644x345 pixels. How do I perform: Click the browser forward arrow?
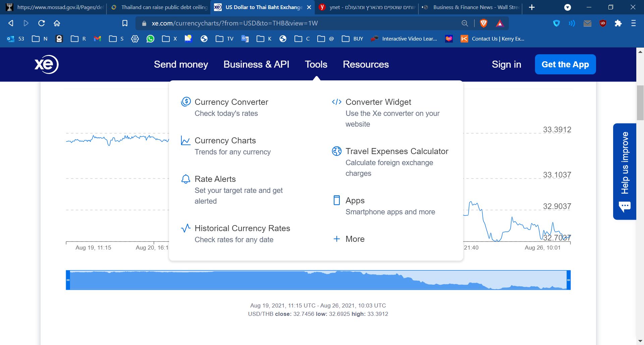pyautogui.click(x=26, y=23)
